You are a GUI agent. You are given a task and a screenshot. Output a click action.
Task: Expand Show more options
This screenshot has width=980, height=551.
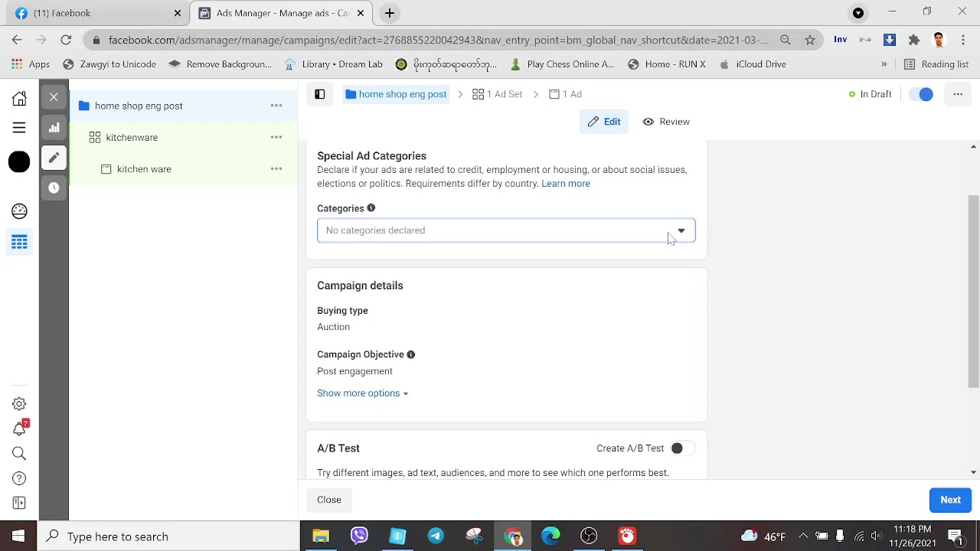362,393
